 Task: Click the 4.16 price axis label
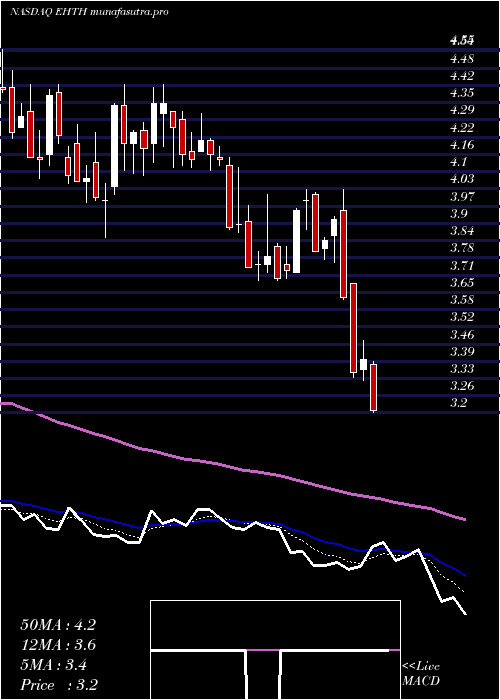(x=462, y=145)
